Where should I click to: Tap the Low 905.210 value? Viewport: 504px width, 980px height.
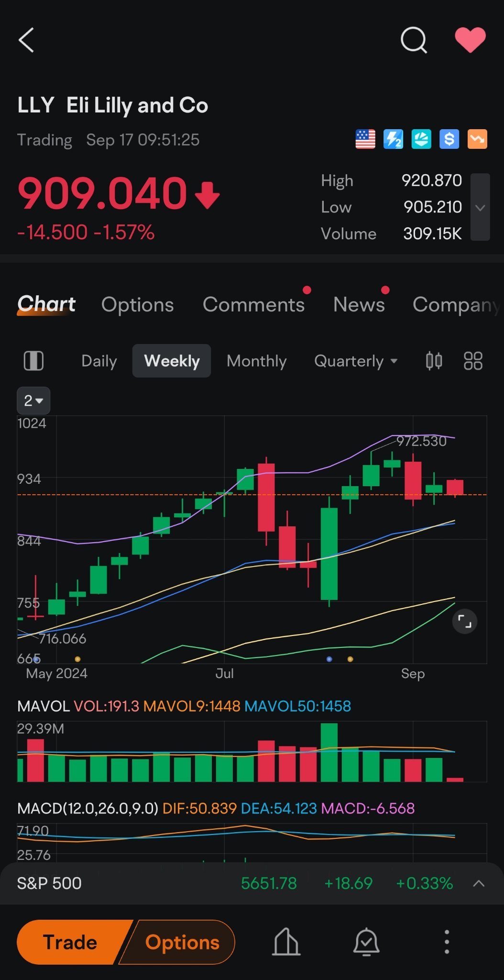(432, 207)
